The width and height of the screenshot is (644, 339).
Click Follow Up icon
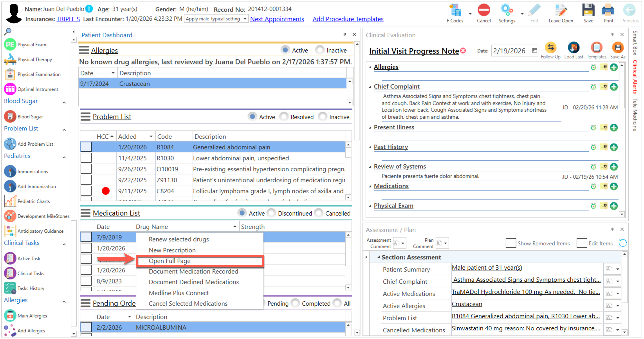[x=550, y=48]
